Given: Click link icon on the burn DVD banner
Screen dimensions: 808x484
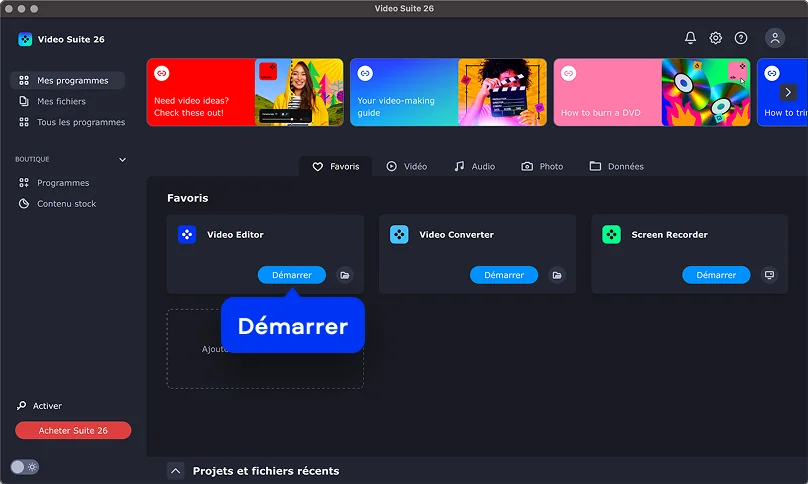Looking at the screenshot, I should pyautogui.click(x=568, y=73).
